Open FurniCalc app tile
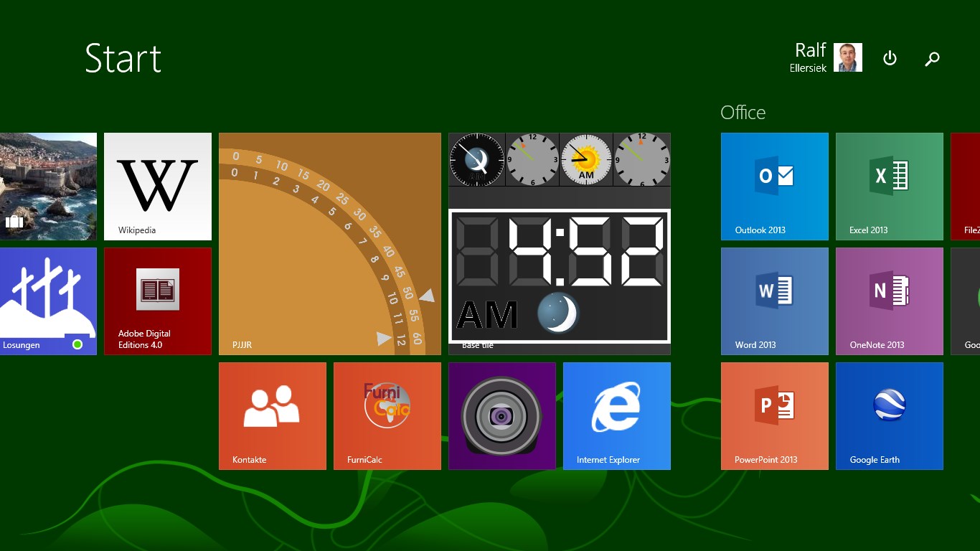This screenshot has width=980, height=551. click(x=387, y=415)
